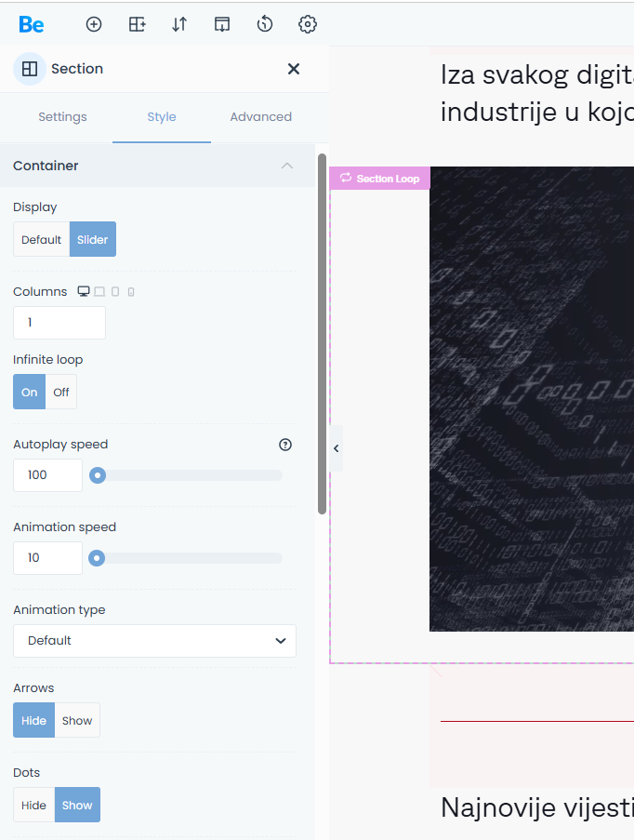634x840 pixels.
Task: Turn Infinite loop Off
Action: [x=61, y=393]
